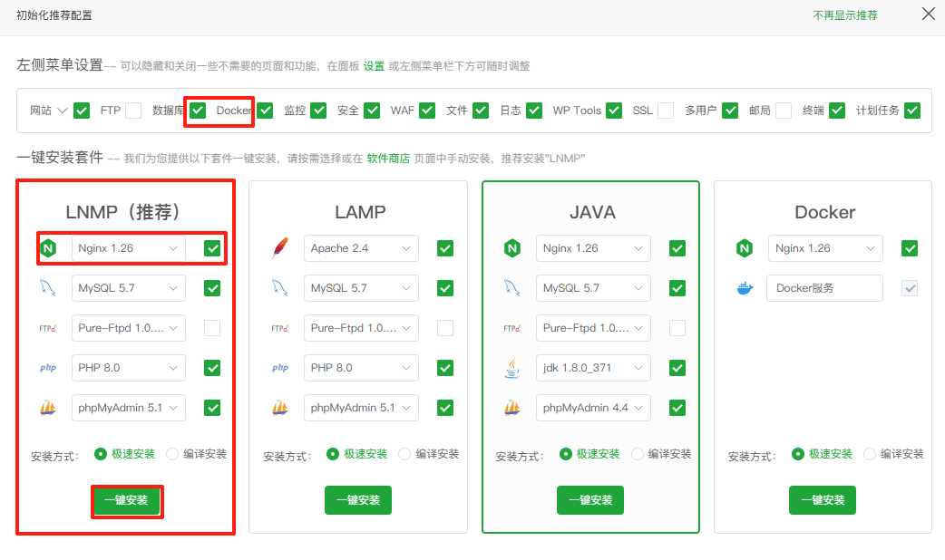Click the PHP icon in LNMP card

point(48,368)
